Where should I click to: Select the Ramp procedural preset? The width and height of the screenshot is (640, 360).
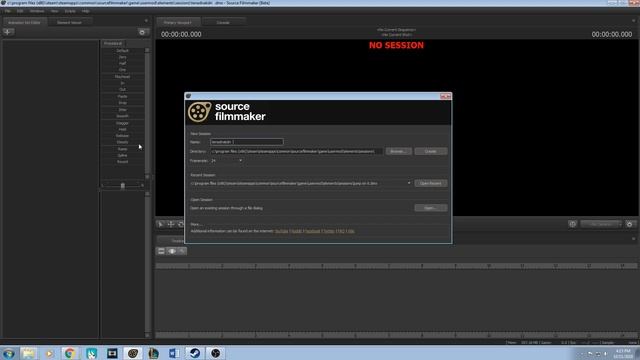(x=122, y=149)
